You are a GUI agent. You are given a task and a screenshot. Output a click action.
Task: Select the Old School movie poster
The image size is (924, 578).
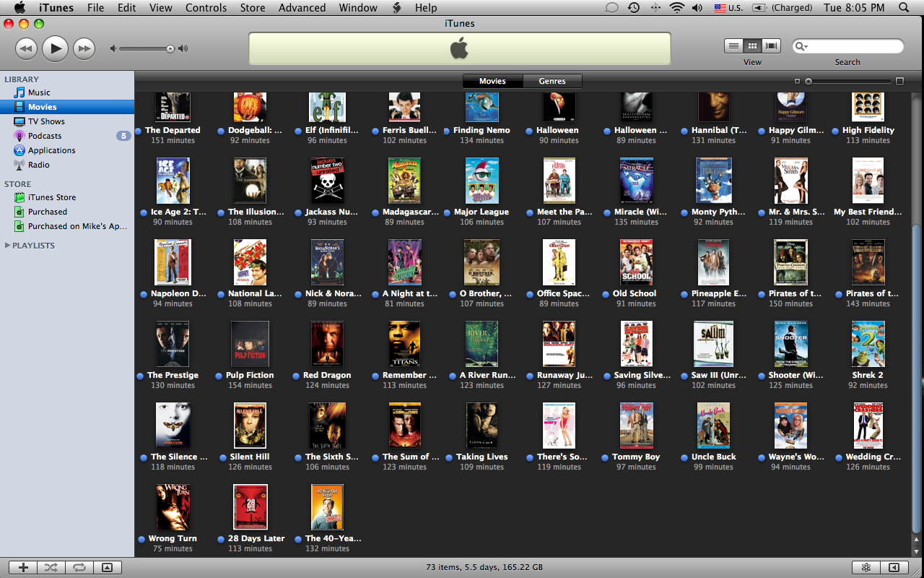636,262
